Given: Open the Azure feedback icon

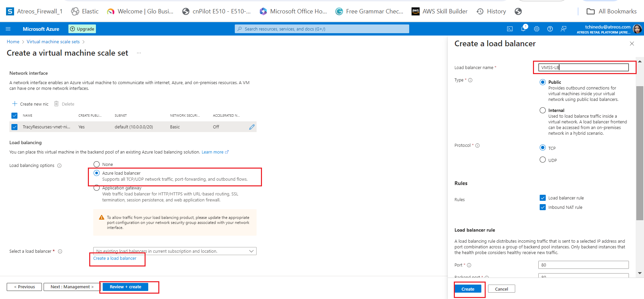Looking at the screenshot, I should click(x=563, y=29).
